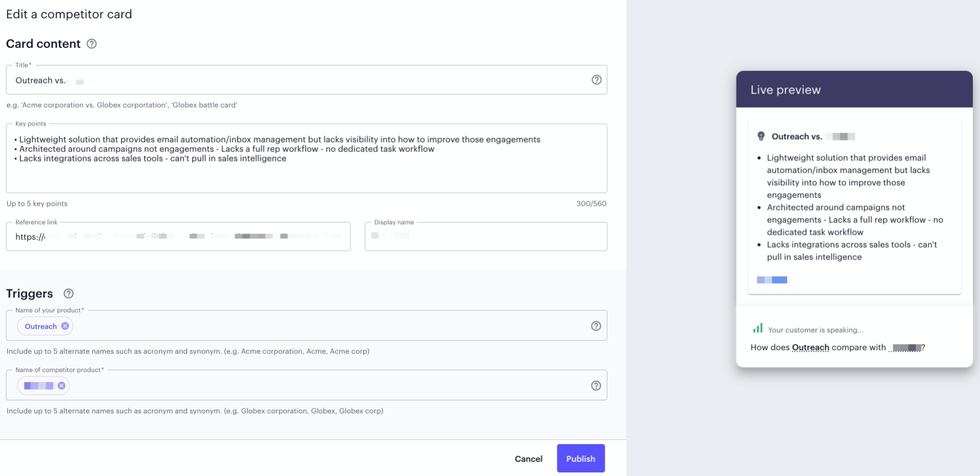The height and width of the screenshot is (476, 980).
Task: Click the Publish button
Action: coord(580,458)
